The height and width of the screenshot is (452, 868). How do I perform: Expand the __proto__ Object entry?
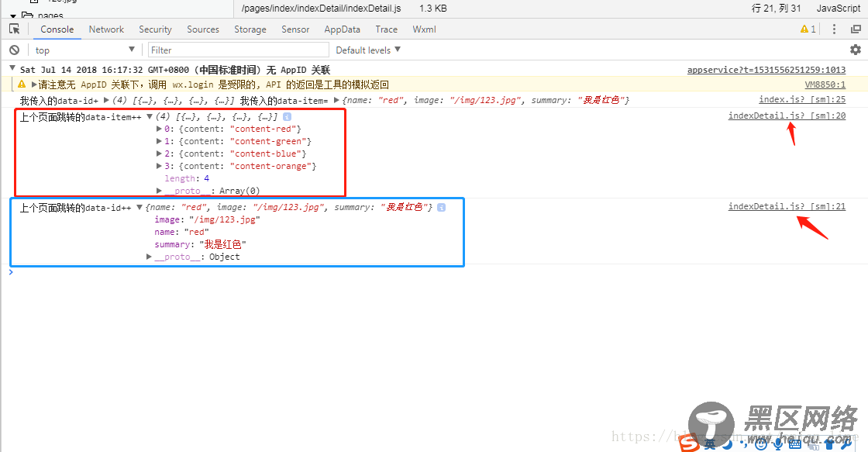[149, 257]
